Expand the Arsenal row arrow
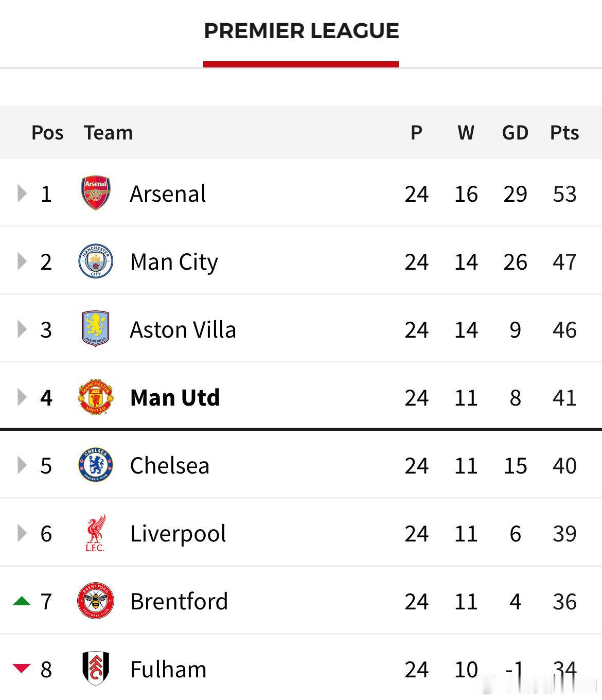Image resolution: width=602 pixels, height=700 pixels. point(22,194)
